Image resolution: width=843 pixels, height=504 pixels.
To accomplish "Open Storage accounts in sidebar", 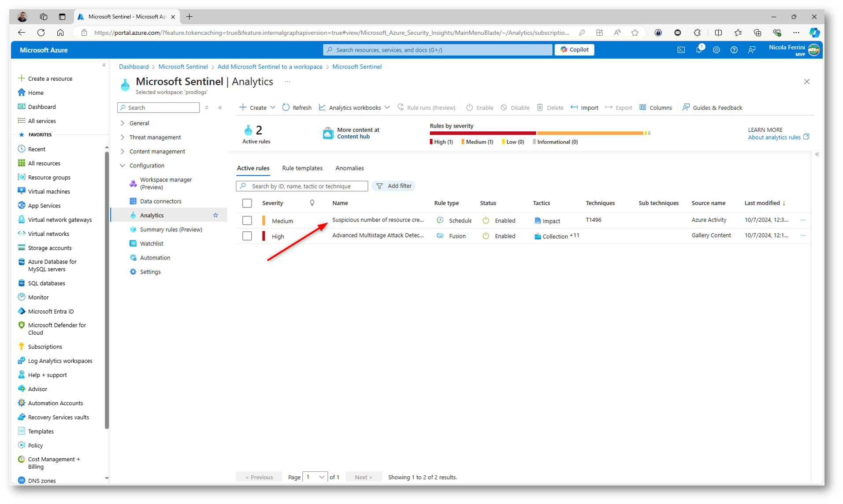I will click(x=45, y=248).
